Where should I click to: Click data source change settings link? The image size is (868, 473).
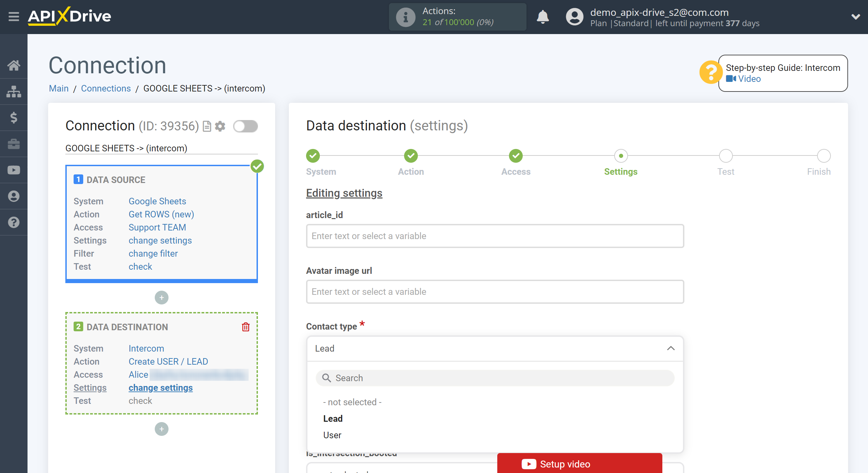click(160, 240)
